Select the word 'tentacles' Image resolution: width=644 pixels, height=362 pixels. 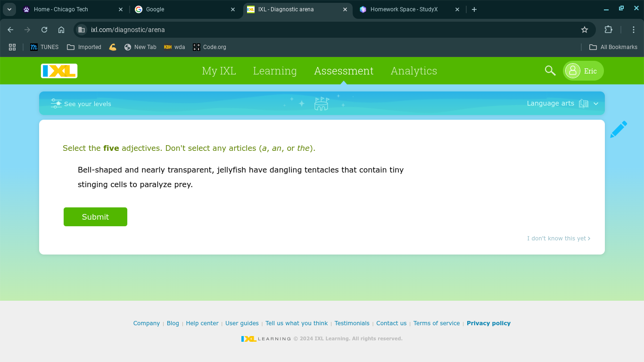click(x=322, y=170)
